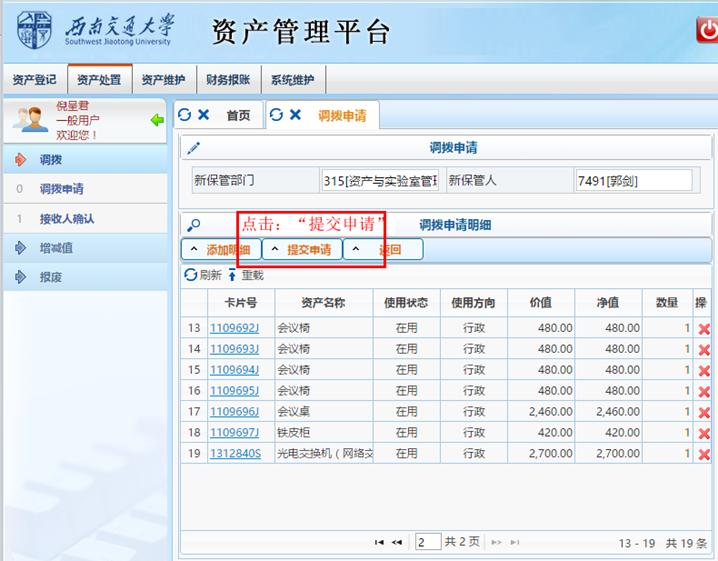Click the 重载 reload button
This screenshot has width=718, height=561.
[x=246, y=275]
